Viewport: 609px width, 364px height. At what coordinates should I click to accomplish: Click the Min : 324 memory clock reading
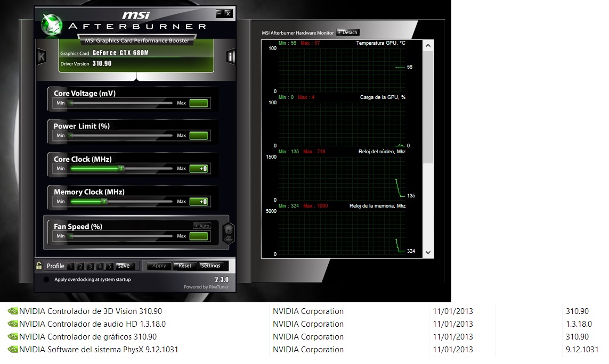[289, 205]
